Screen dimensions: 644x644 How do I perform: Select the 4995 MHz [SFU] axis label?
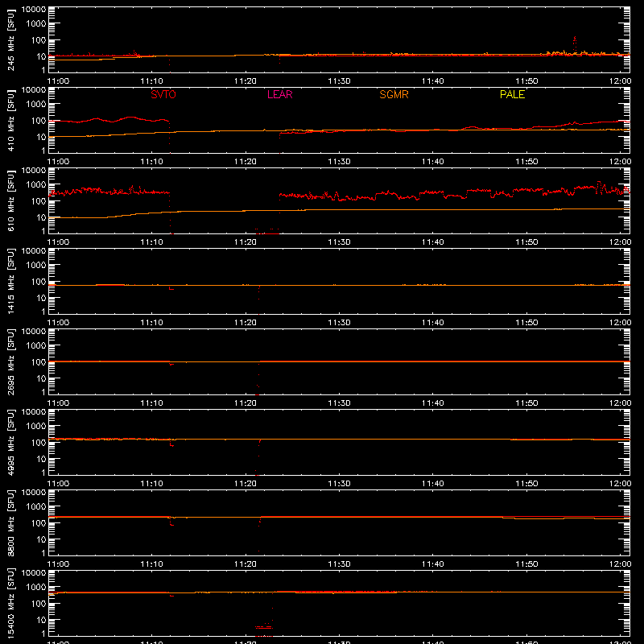(11, 442)
